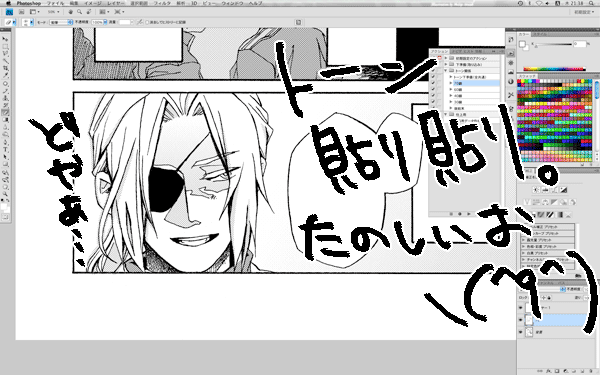Open the フィルタ menu

[162, 3]
